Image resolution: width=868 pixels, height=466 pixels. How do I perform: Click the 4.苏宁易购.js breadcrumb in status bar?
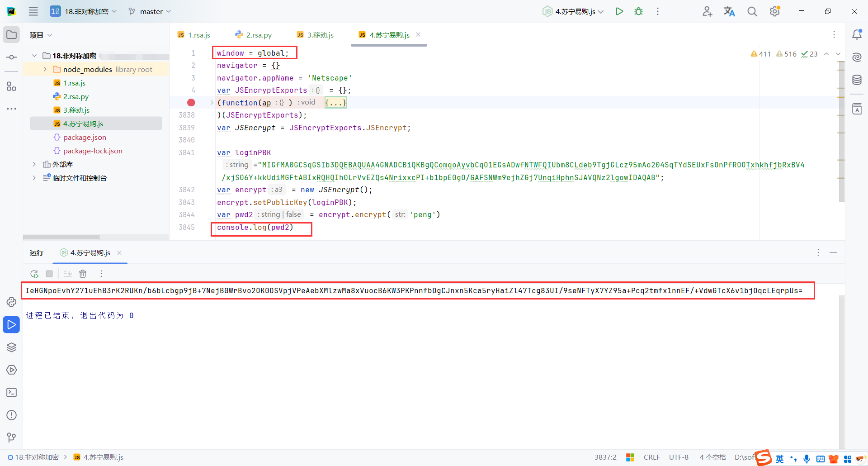point(99,457)
